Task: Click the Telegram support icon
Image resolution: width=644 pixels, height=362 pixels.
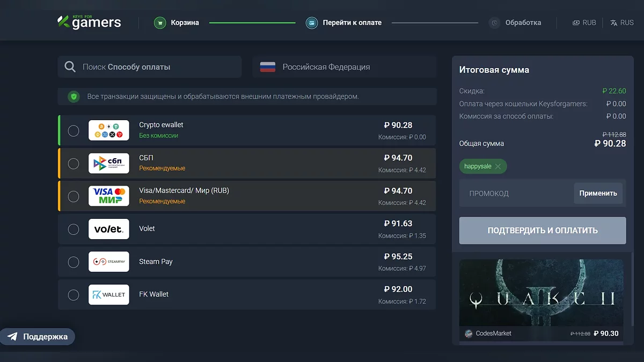Action: 12,337
